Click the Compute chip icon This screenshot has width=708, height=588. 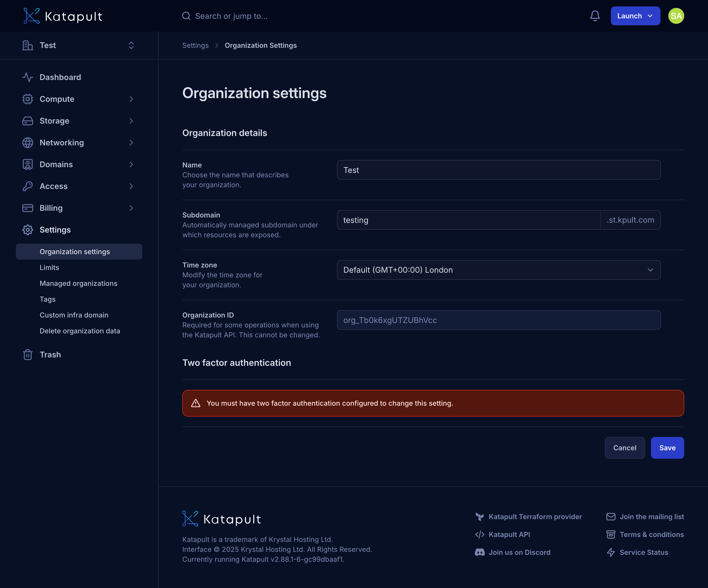[28, 99]
